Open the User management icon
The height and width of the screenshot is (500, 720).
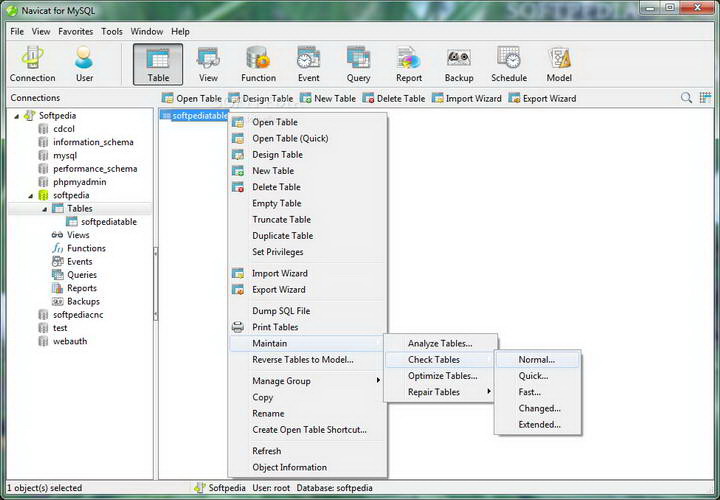tap(84, 64)
